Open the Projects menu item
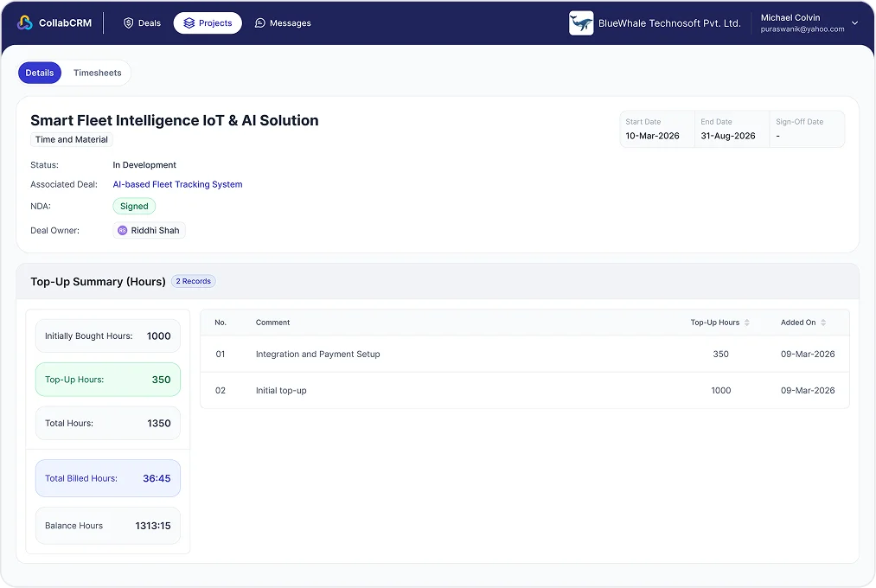This screenshot has width=876, height=588. pos(208,22)
